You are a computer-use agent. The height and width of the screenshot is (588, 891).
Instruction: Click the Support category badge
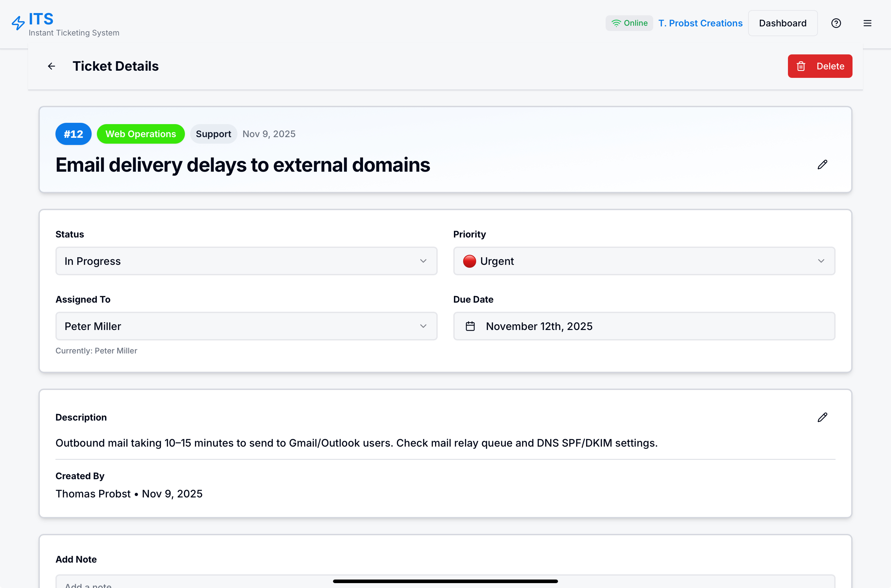tap(213, 134)
